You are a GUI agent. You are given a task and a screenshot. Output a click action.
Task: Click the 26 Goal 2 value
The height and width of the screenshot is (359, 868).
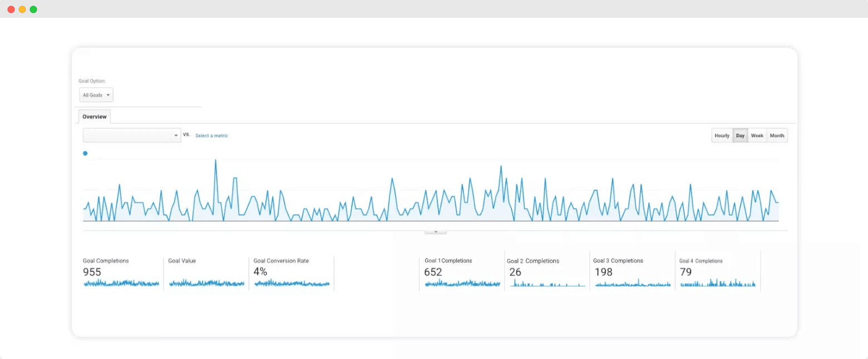pos(515,272)
